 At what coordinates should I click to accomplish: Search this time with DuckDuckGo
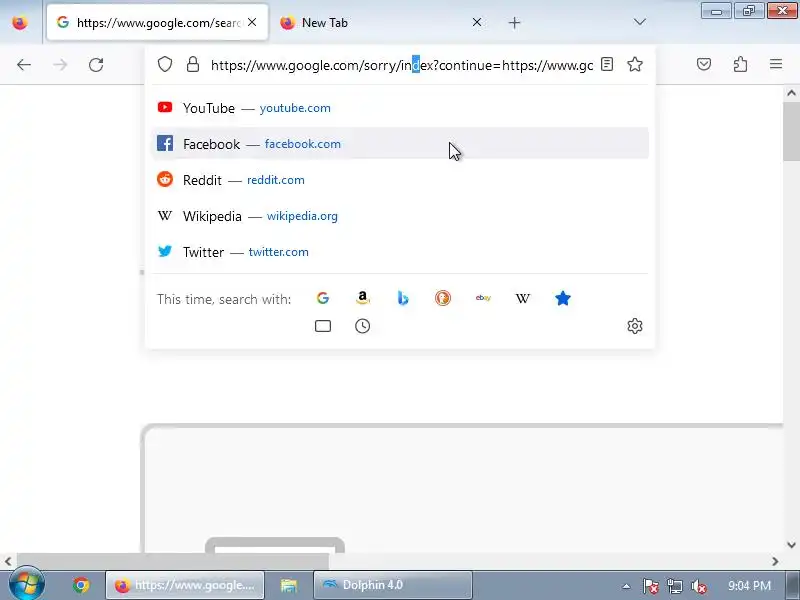443,298
